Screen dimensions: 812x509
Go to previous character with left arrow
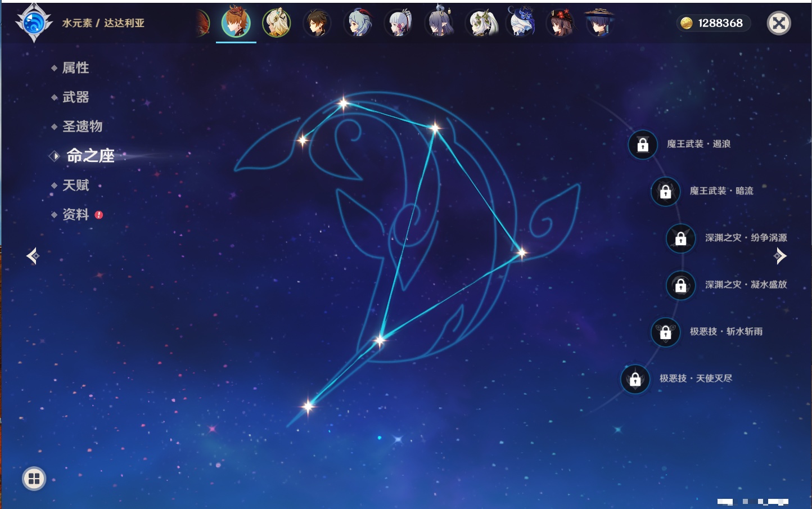point(33,256)
